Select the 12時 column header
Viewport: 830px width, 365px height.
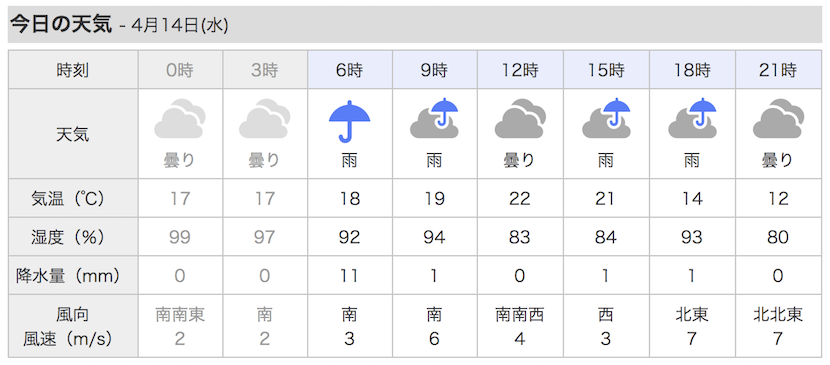coord(520,70)
